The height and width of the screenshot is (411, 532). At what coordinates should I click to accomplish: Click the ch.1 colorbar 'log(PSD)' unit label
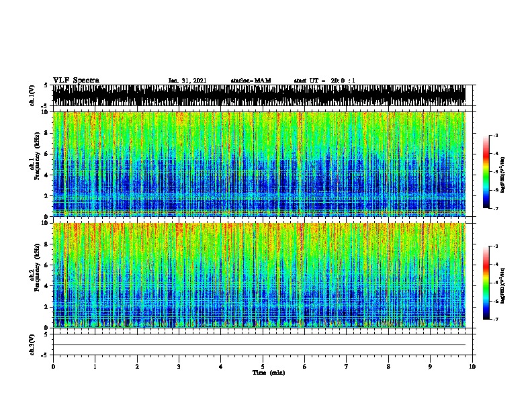click(502, 175)
